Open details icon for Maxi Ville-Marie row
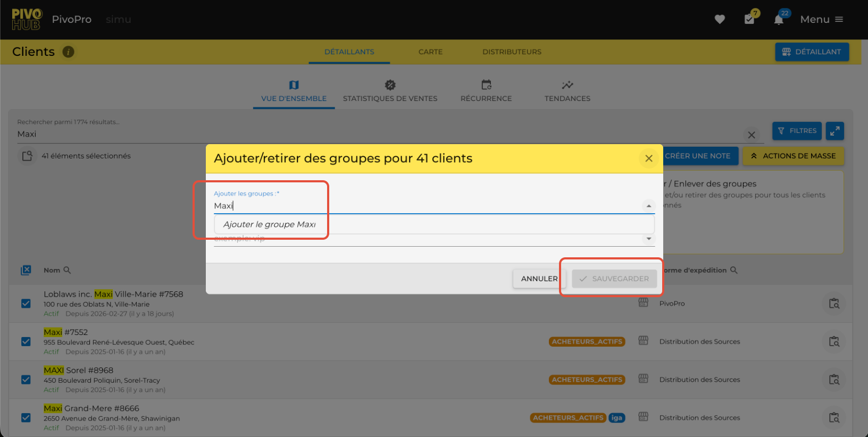This screenshot has height=437, width=868. [x=834, y=304]
